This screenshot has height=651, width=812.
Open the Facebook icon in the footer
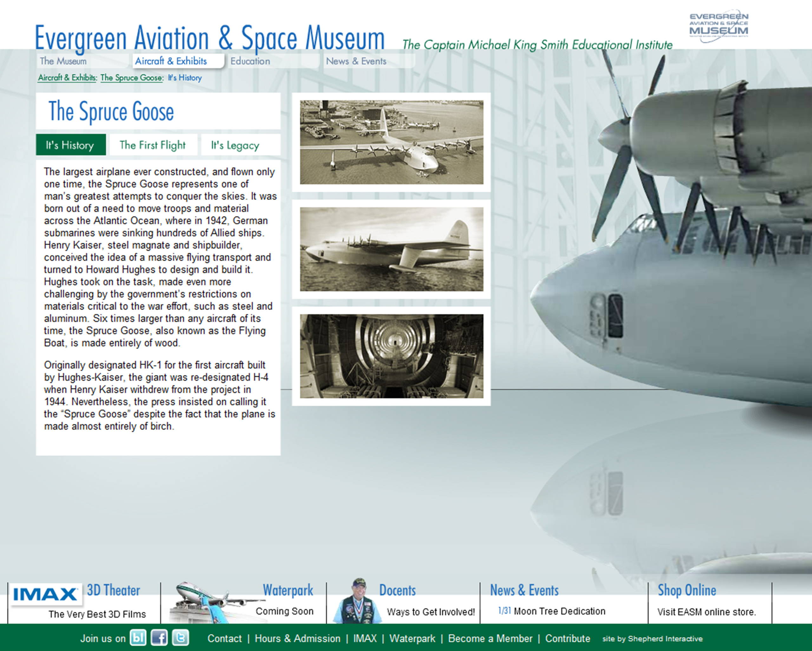click(x=159, y=638)
